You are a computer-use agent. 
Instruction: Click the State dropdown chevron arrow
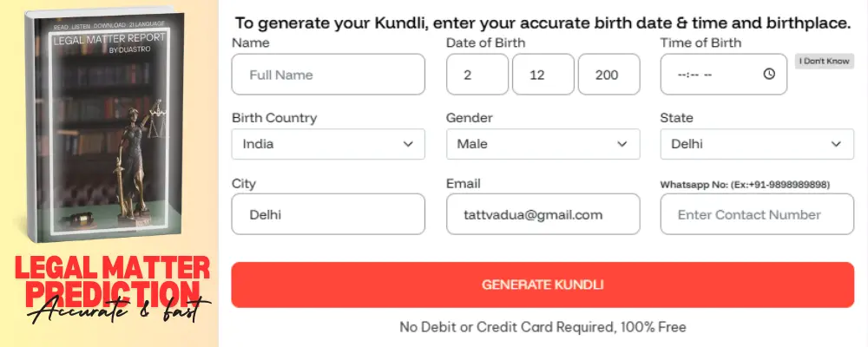pos(837,144)
